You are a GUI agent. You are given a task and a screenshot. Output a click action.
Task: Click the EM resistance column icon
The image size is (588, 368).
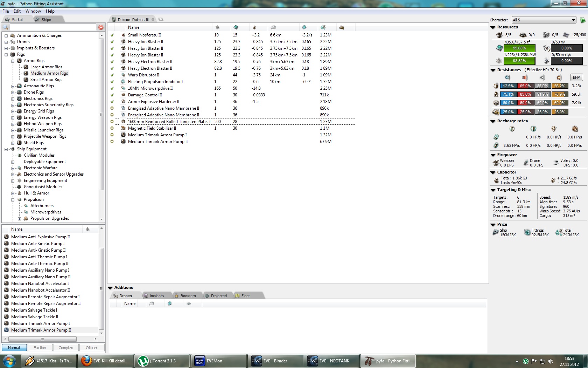click(507, 77)
